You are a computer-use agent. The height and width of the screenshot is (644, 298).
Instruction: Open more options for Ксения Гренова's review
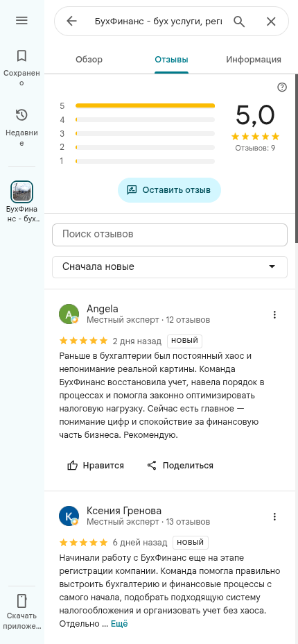pos(274,516)
